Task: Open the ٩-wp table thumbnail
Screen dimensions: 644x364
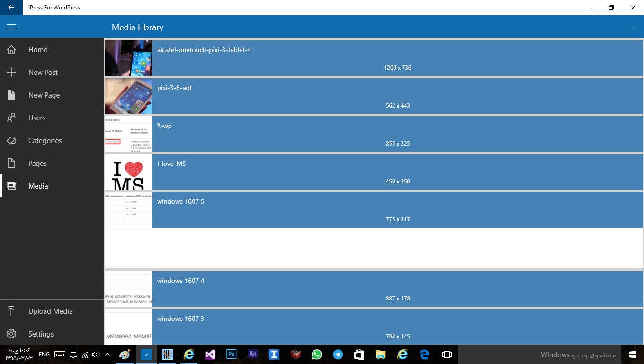Action: tap(129, 134)
